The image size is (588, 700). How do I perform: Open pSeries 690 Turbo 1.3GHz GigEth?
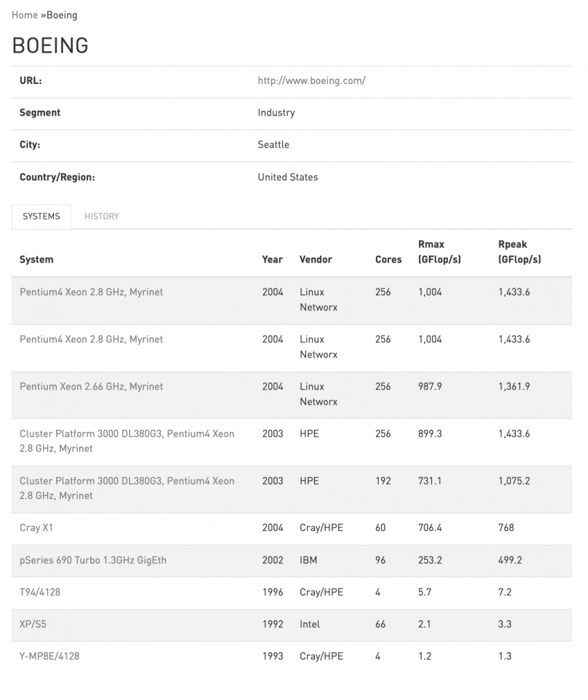pos(93,561)
